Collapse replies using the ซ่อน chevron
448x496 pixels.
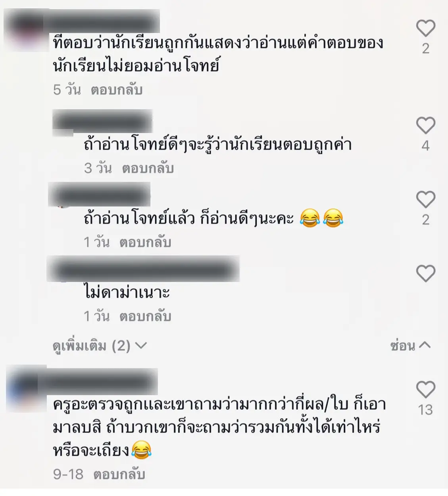coord(410,345)
